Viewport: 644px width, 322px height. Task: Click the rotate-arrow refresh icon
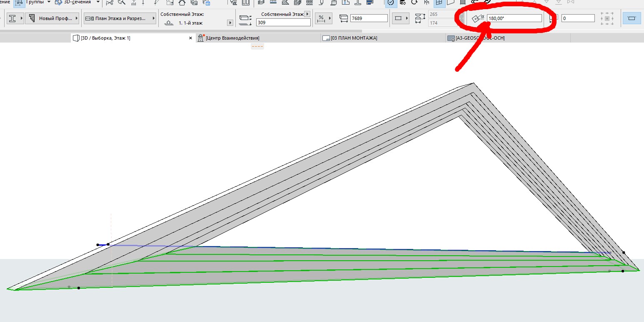(414, 3)
